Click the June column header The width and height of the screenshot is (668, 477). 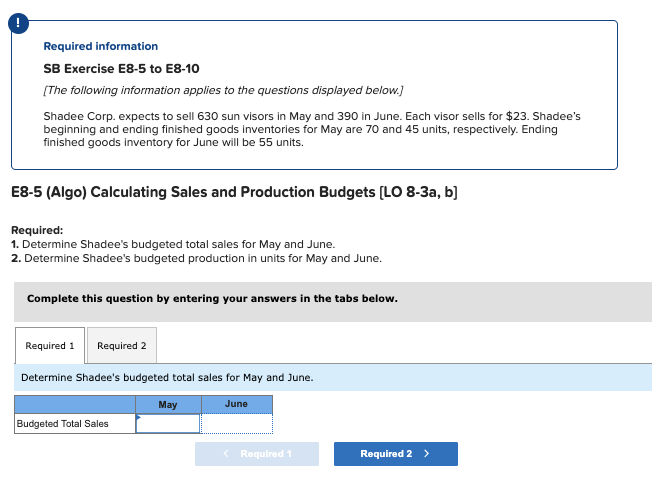(236, 405)
